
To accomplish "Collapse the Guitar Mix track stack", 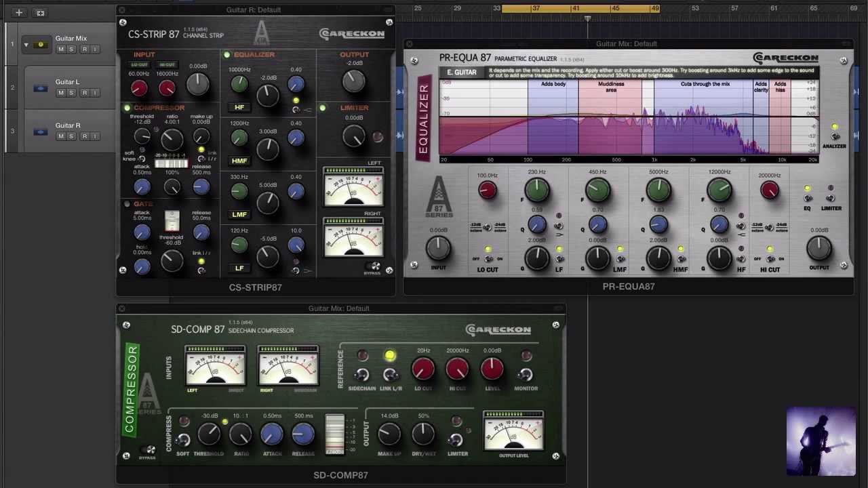I will (x=26, y=45).
